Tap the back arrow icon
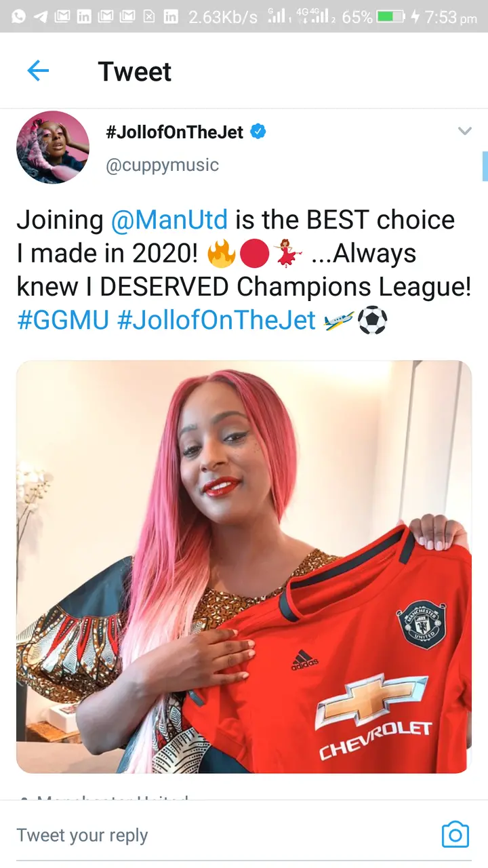Screen dimensions: 488x868 point(38,71)
